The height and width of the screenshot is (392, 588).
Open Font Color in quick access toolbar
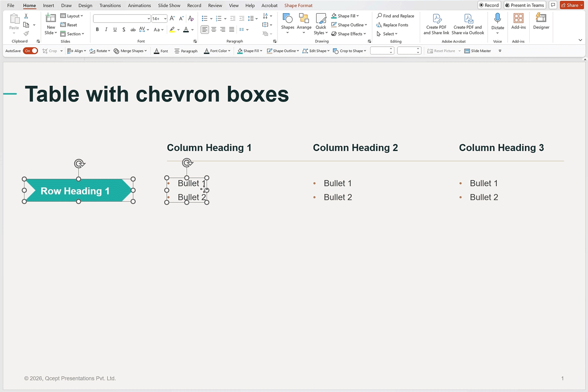[x=217, y=51]
